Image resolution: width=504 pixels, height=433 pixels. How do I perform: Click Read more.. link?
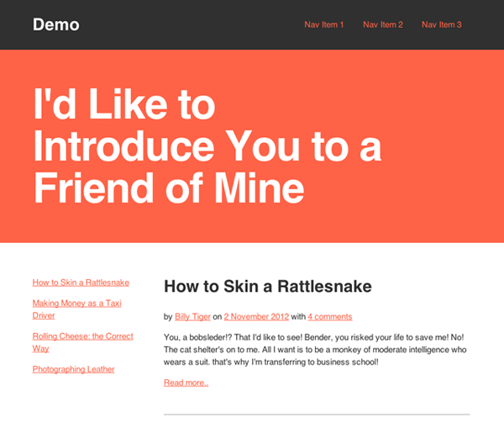click(186, 383)
